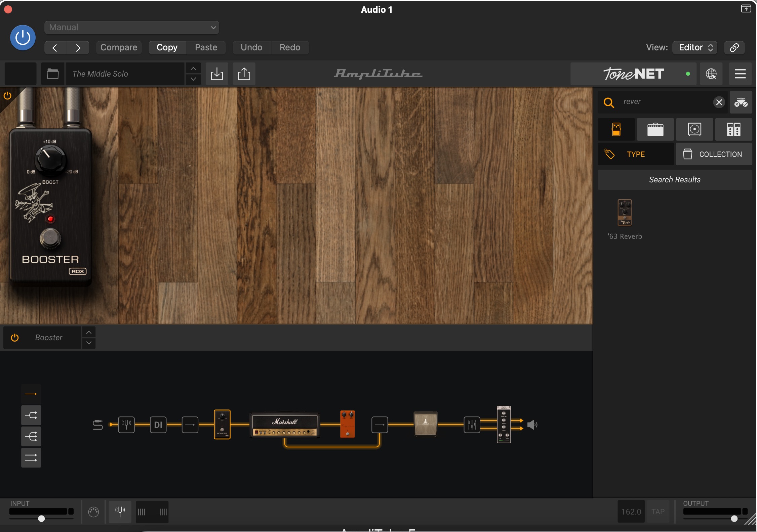This screenshot has height=532, width=757.
Task: Click the export share icon
Action: pos(244,74)
